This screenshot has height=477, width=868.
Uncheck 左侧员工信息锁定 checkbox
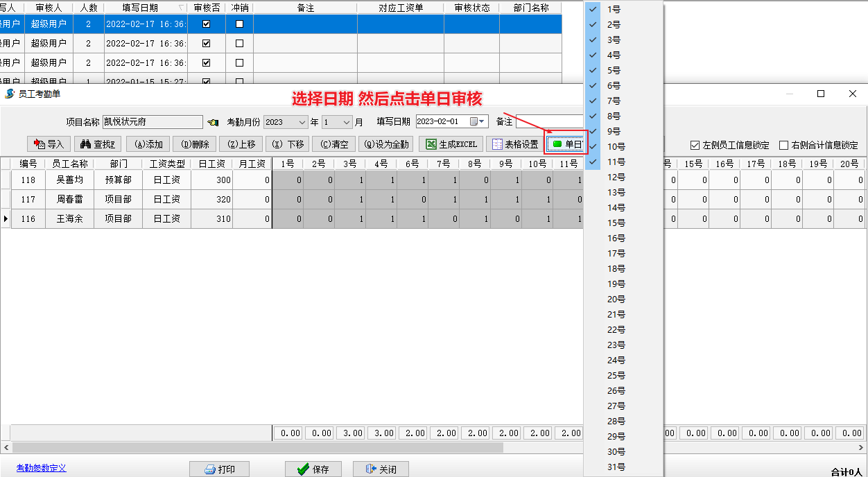tap(695, 146)
